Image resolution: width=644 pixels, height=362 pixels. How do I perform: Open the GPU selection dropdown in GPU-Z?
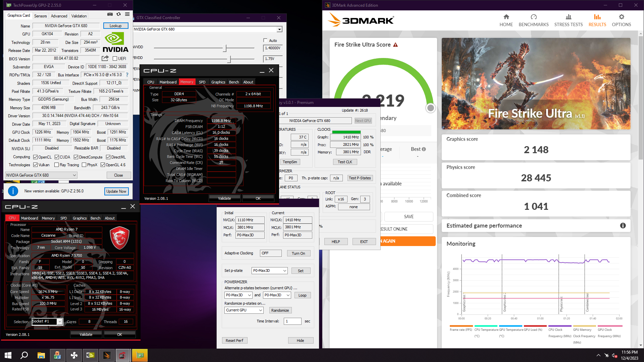pyautogui.click(x=41, y=175)
